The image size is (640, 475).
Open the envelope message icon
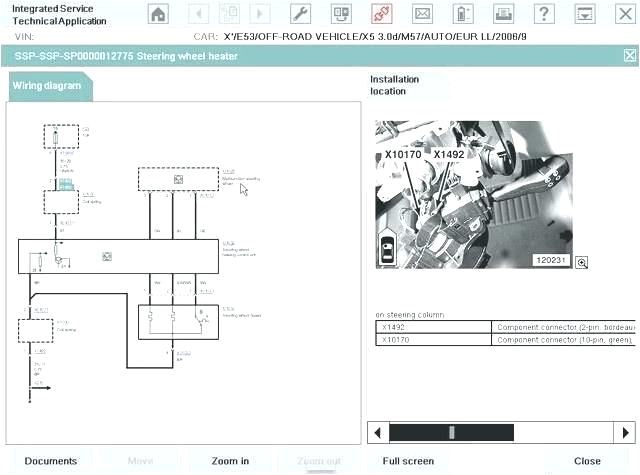pos(422,14)
